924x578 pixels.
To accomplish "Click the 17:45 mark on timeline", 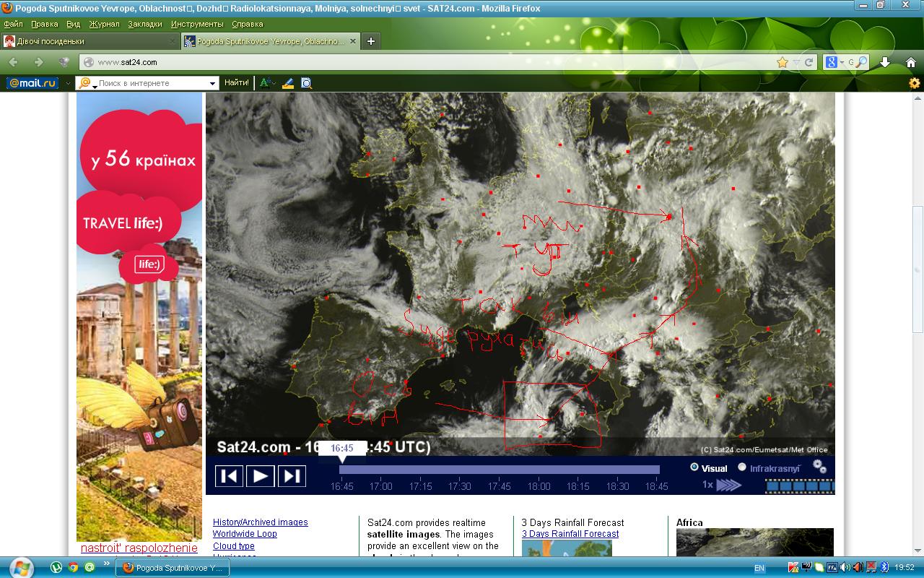I will 499,486.
